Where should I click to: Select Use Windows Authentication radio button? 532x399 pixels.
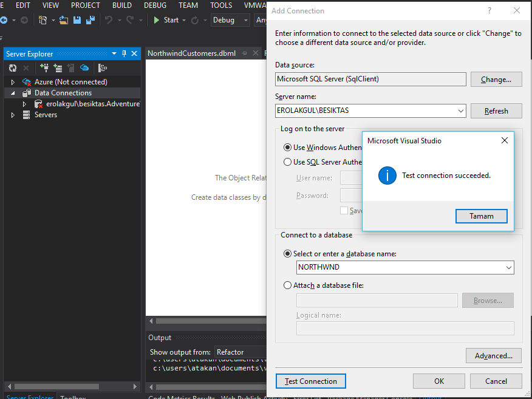pyautogui.click(x=288, y=148)
